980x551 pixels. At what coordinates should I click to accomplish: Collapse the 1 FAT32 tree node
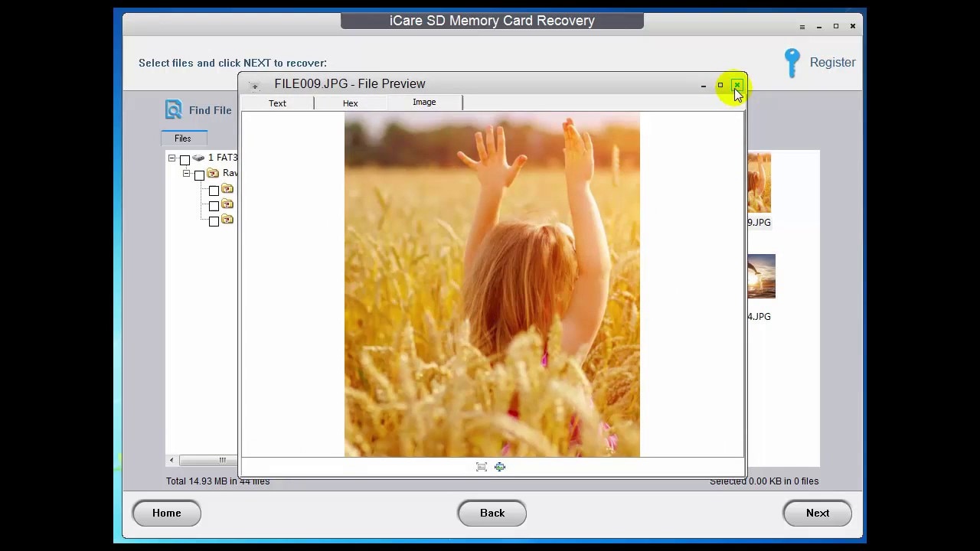point(171,158)
